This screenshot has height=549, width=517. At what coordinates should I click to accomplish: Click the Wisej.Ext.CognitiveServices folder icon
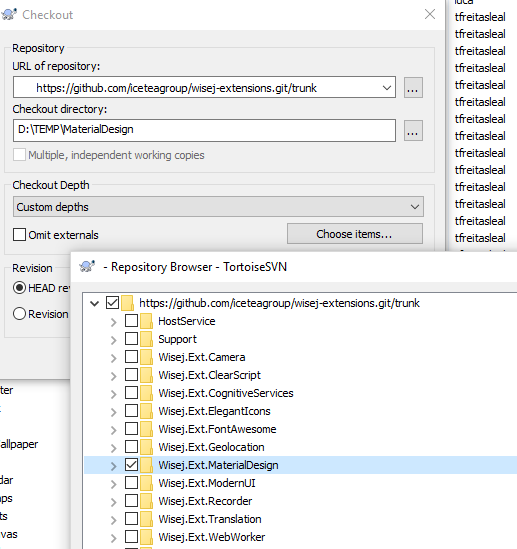point(146,393)
